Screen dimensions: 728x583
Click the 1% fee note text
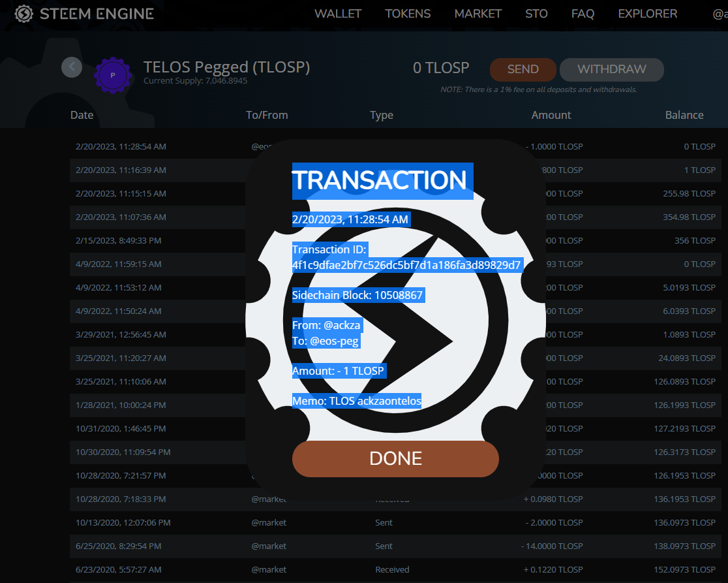coord(539,89)
